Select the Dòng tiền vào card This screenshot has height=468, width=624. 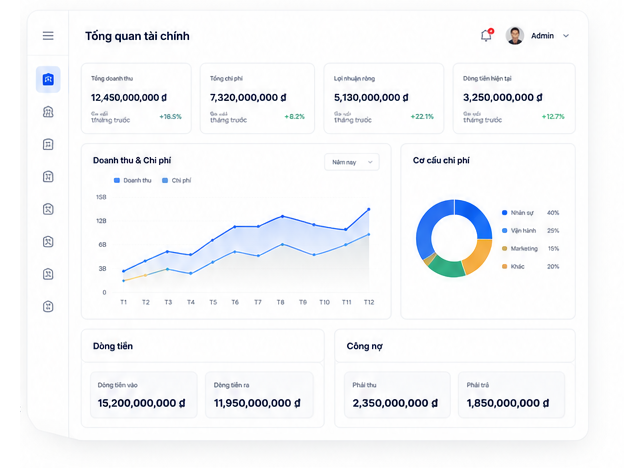144,395
